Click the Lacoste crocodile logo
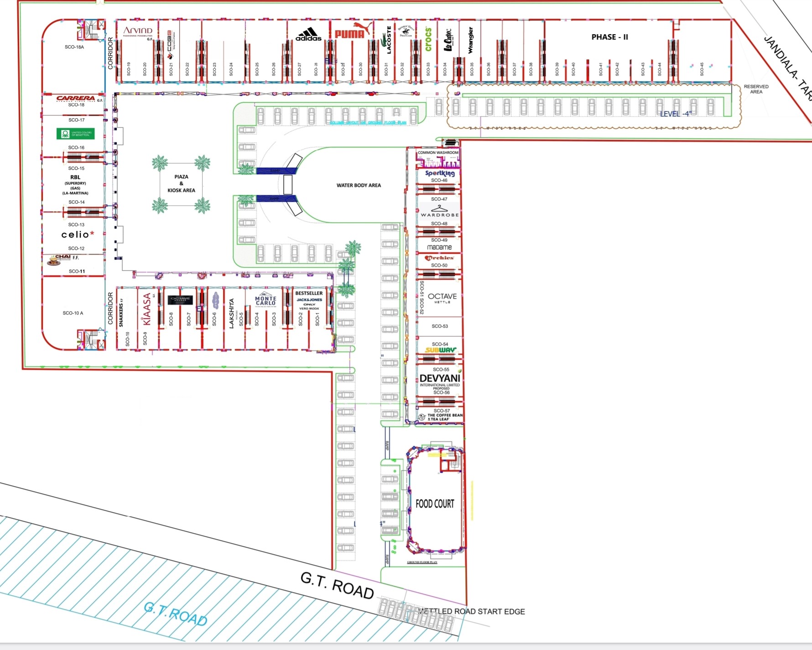The width and height of the screenshot is (812, 650). click(x=386, y=40)
